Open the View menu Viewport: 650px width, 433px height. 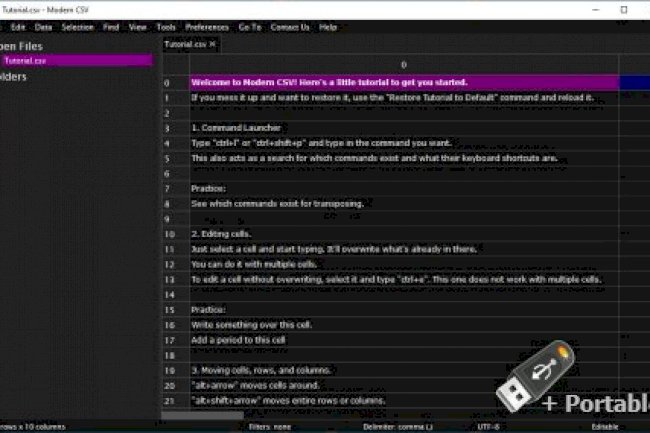[137, 27]
